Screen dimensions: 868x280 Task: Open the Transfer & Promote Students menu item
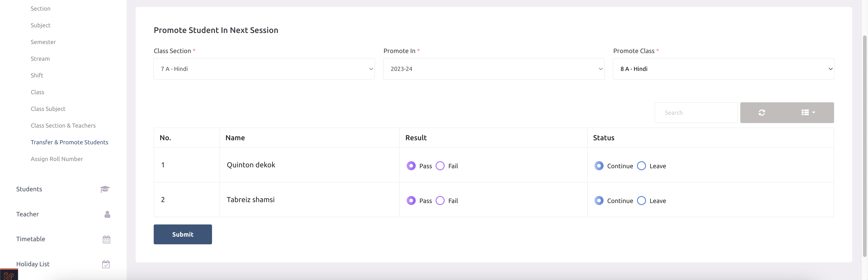coord(69,142)
